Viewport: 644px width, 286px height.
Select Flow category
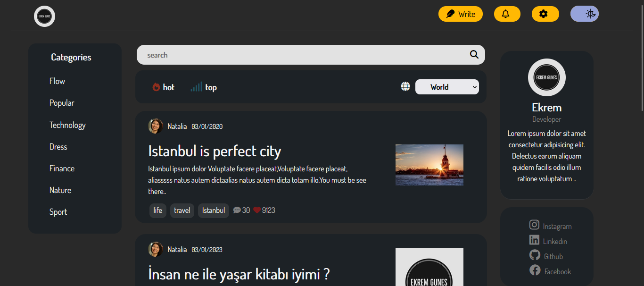click(x=57, y=81)
